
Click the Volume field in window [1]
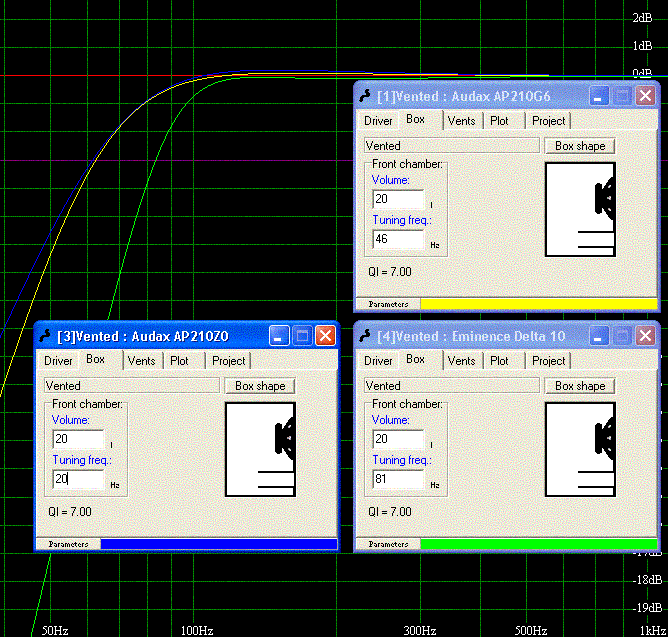(x=398, y=199)
